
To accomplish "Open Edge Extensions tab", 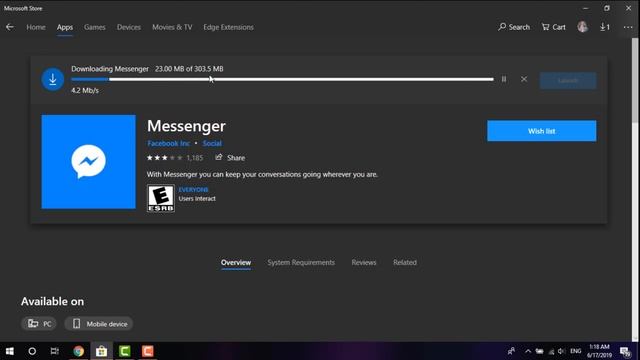I will tap(228, 27).
